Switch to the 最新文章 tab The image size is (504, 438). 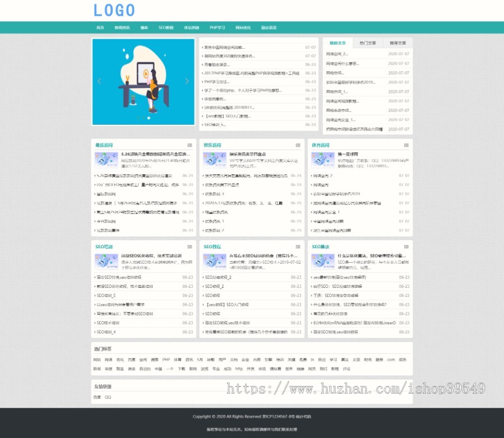pos(338,43)
